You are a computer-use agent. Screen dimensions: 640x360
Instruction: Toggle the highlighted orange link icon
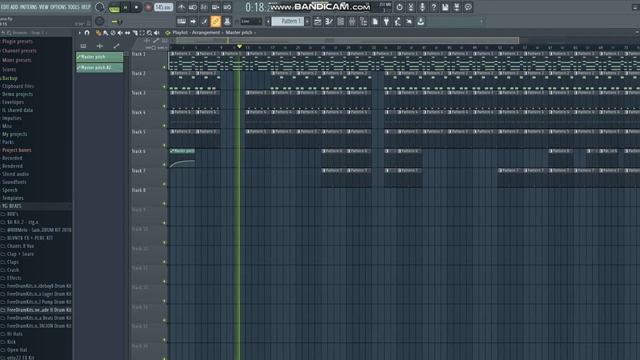click(x=216, y=21)
